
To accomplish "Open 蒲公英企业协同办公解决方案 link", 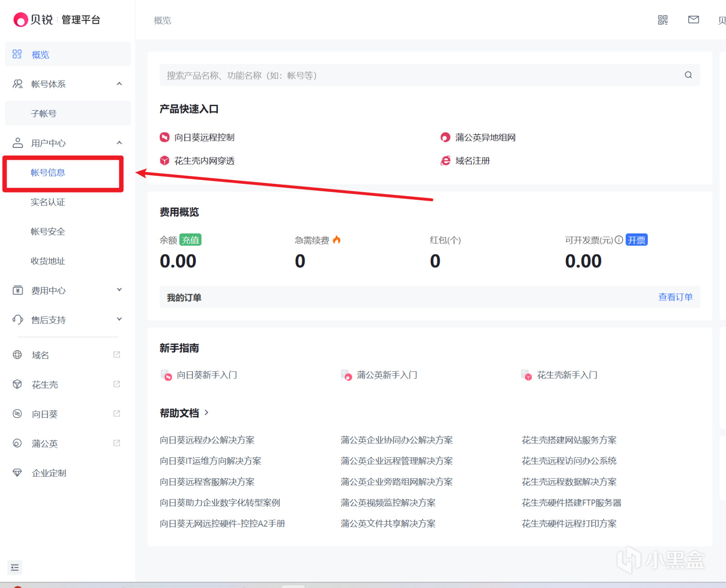I will pos(397,440).
